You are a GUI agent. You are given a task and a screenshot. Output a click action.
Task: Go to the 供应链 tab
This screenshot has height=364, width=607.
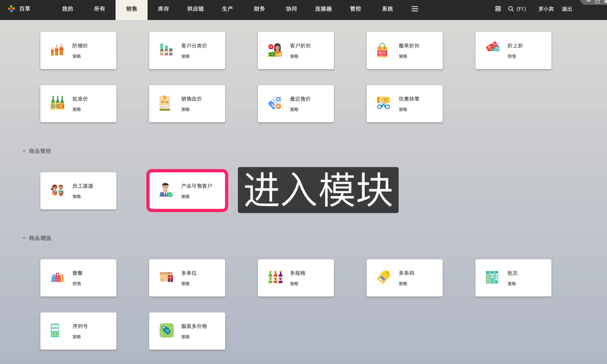pyautogui.click(x=196, y=9)
